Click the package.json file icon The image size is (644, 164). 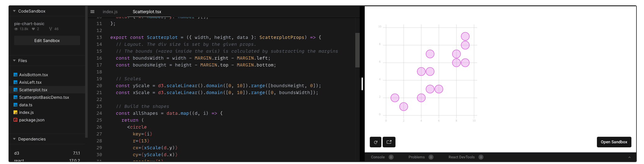[15, 120]
